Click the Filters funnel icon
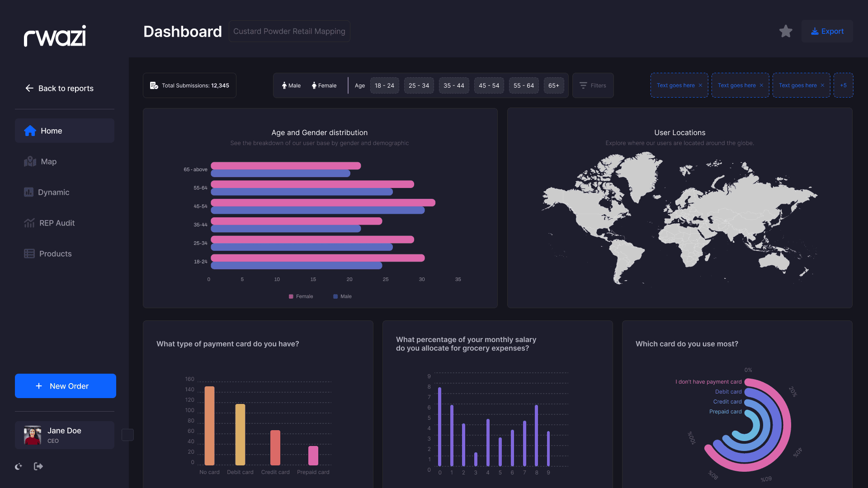This screenshot has width=868, height=488. click(583, 85)
